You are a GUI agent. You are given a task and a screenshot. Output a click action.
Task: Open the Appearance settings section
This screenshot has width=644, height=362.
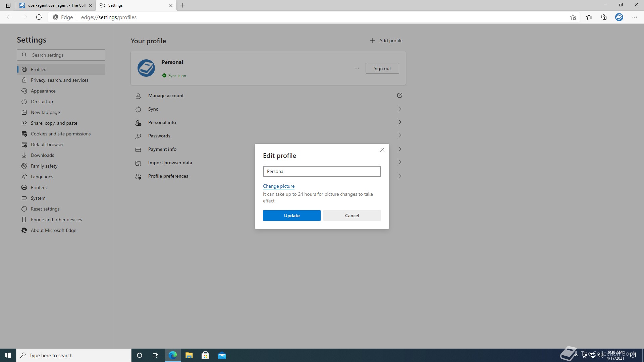pyautogui.click(x=43, y=91)
